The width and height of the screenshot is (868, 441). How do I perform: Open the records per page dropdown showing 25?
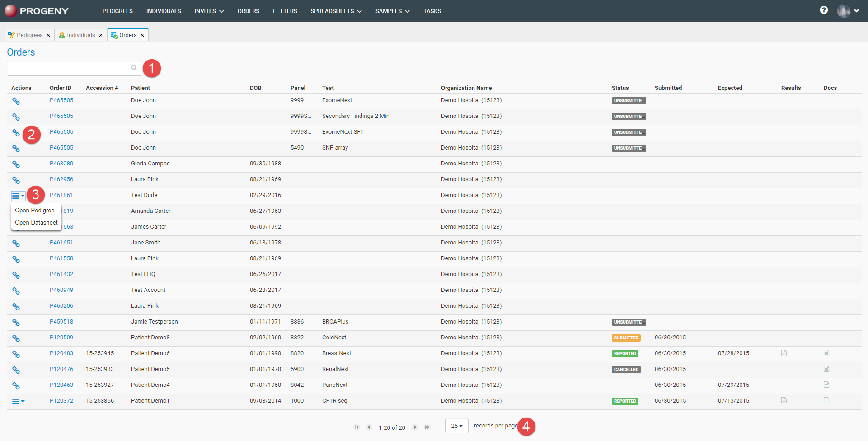[456, 425]
